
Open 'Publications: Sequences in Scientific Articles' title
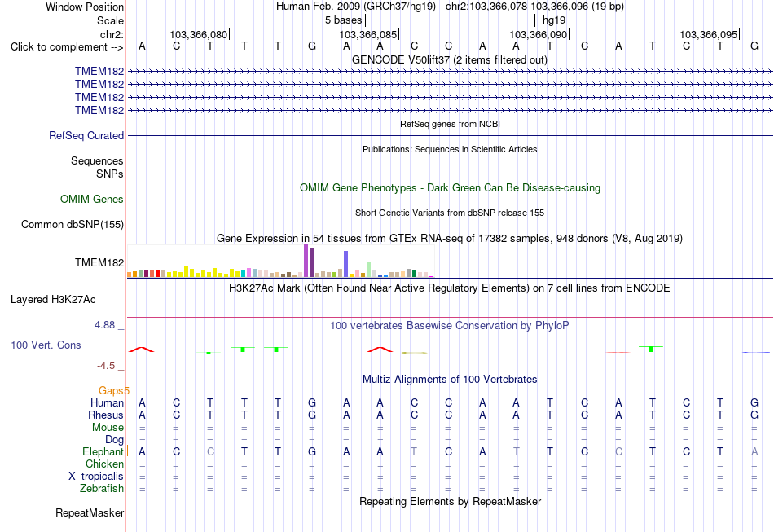click(x=450, y=149)
